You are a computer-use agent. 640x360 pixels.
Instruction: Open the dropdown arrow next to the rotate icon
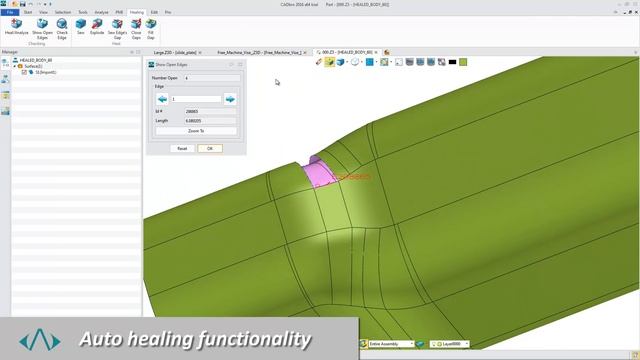(x=362, y=62)
